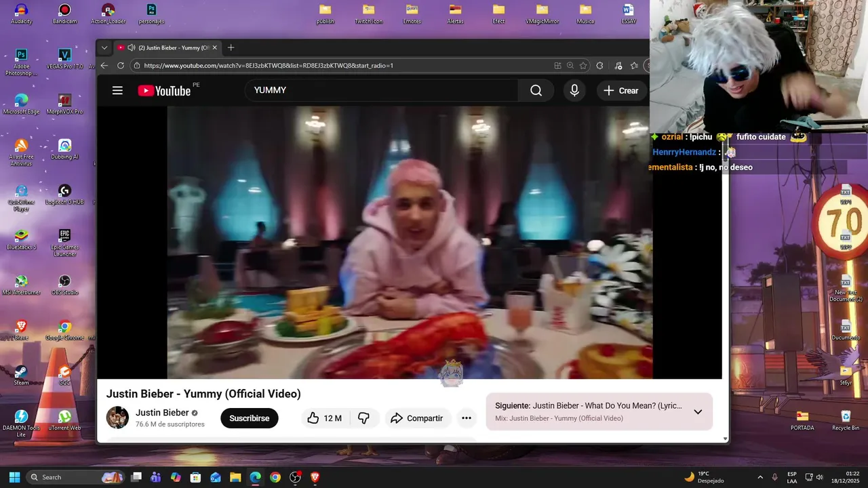The width and height of the screenshot is (868, 488).
Task: Start voice search with microphone icon
Action: [574, 90]
